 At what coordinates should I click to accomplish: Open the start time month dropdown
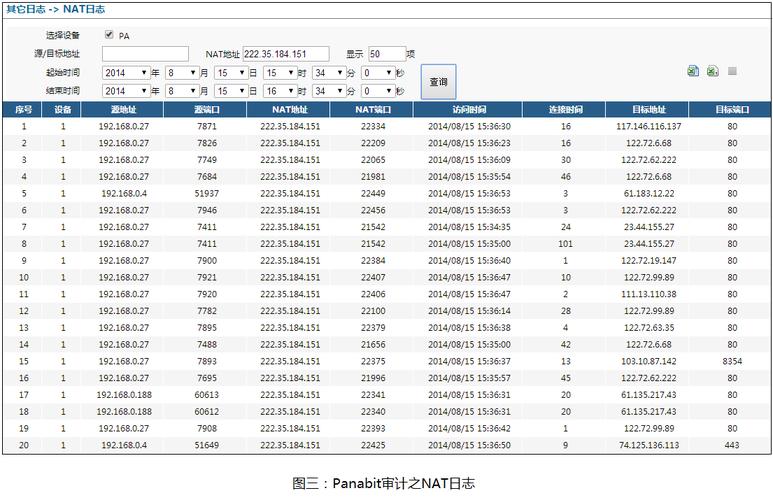[x=182, y=73]
